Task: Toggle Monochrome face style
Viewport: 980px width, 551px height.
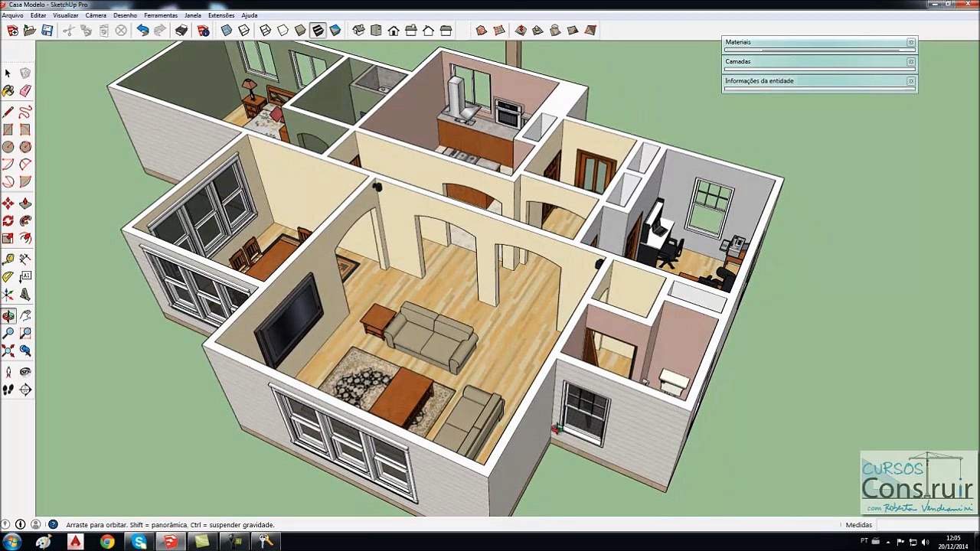Action: coord(335,31)
